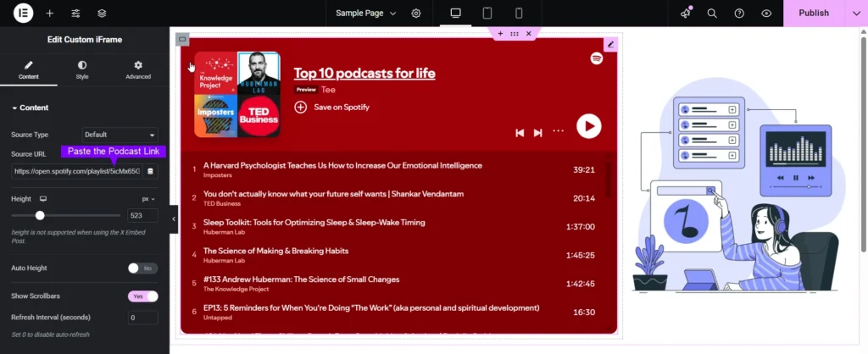Collapse the editor panel with arrow handle

click(x=173, y=219)
